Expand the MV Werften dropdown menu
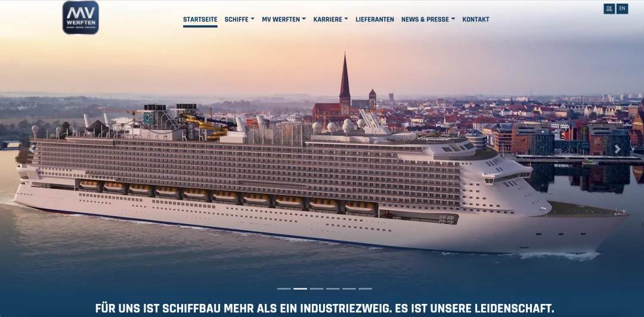The width and height of the screenshot is (644, 317). coord(284,19)
